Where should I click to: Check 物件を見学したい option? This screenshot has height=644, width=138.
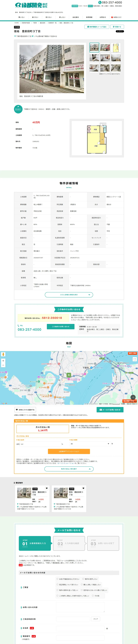click(83, 579)
